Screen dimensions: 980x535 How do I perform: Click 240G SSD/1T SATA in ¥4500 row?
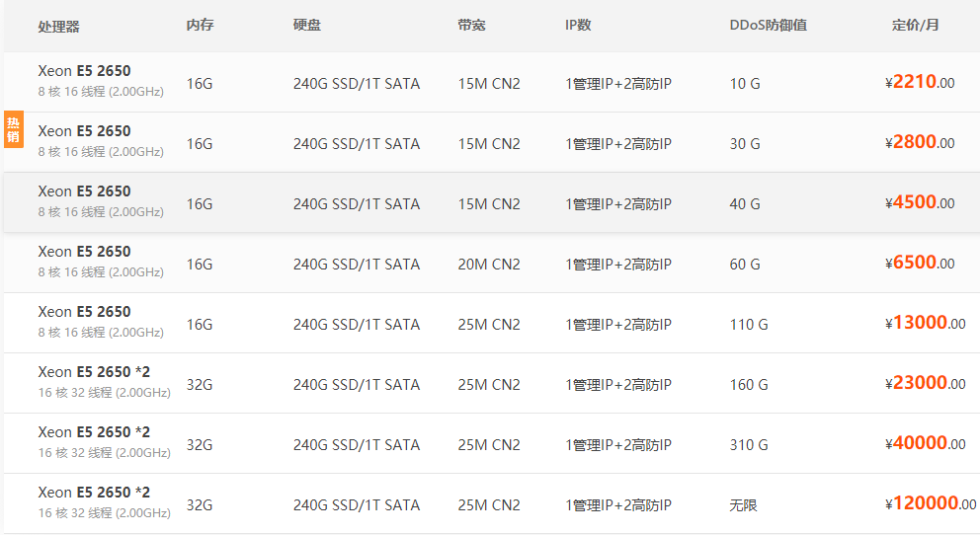coord(357,204)
